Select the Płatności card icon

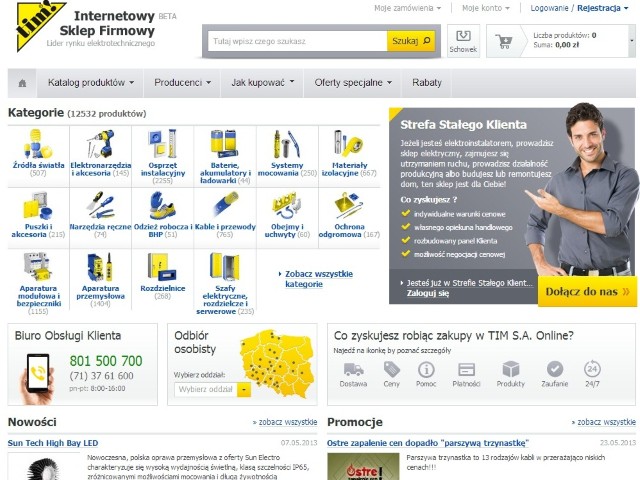click(466, 370)
